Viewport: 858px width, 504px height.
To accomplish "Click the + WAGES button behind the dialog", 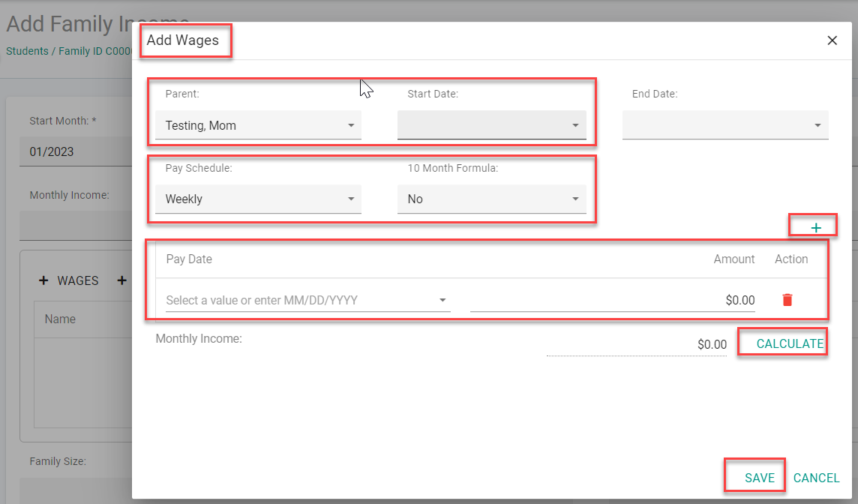I will point(69,280).
